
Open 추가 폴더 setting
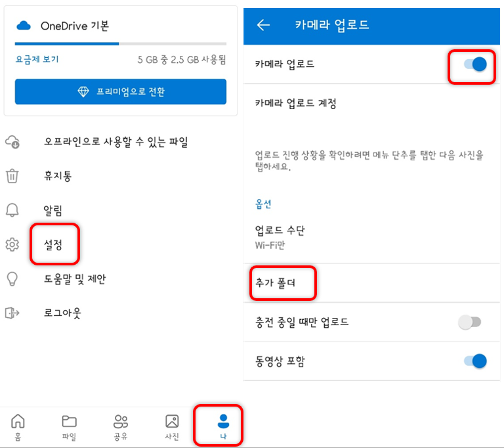tap(371, 283)
